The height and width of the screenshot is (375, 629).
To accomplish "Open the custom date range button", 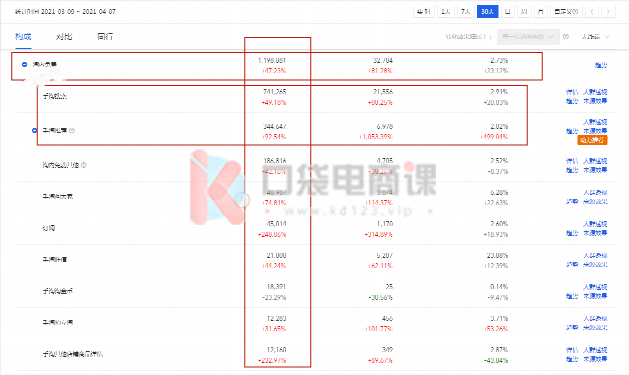I will (566, 12).
